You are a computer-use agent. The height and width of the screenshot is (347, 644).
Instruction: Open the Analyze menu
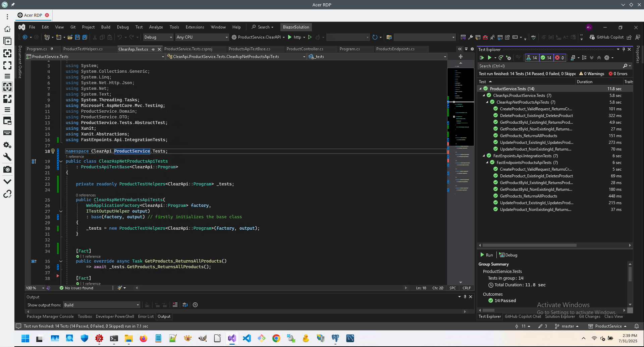(156, 27)
